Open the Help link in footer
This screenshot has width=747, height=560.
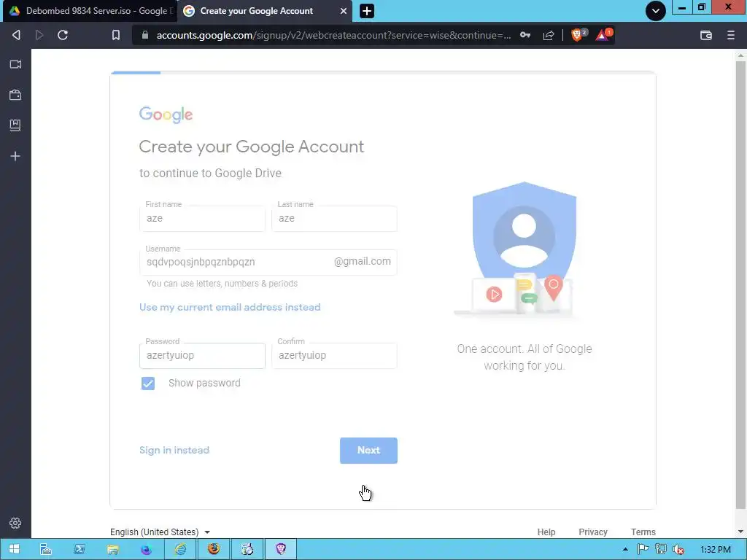pyautogui.click(x=546, y=532)
